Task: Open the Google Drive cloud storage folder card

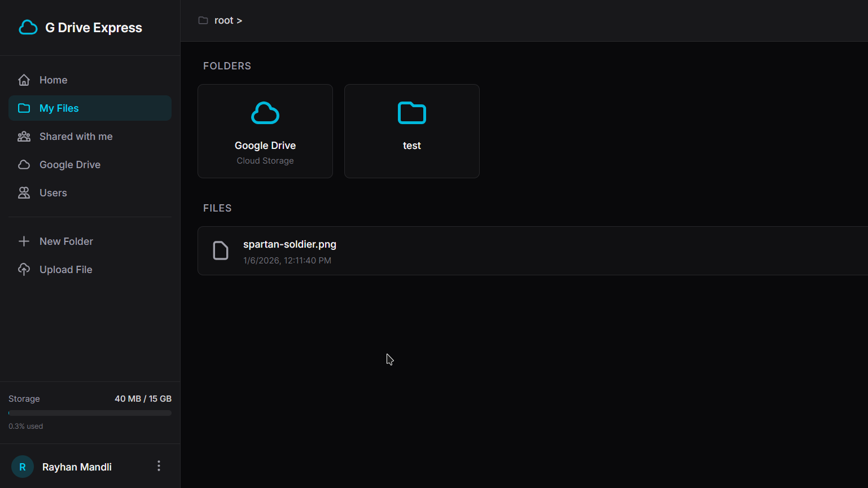Action: coord(265,131)
